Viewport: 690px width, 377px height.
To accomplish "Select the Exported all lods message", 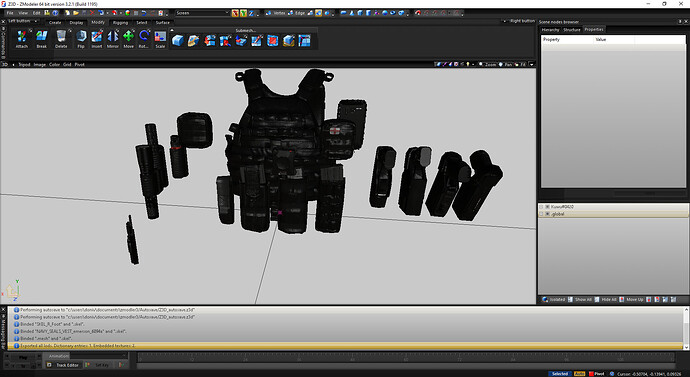I will [345, 346].
